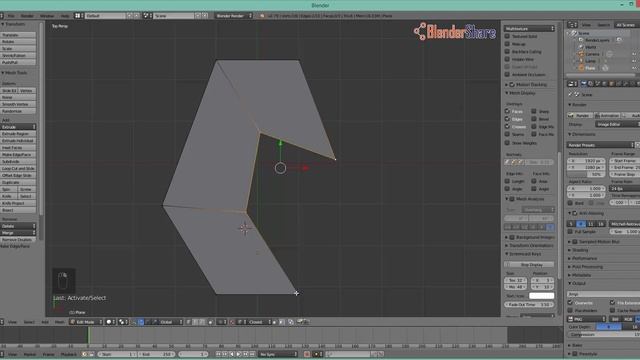The width and height of the screenshot is (640, 360).
Task: Enable Show Weights checkbox
Action: pyautogui.click(x=507, y=143)
